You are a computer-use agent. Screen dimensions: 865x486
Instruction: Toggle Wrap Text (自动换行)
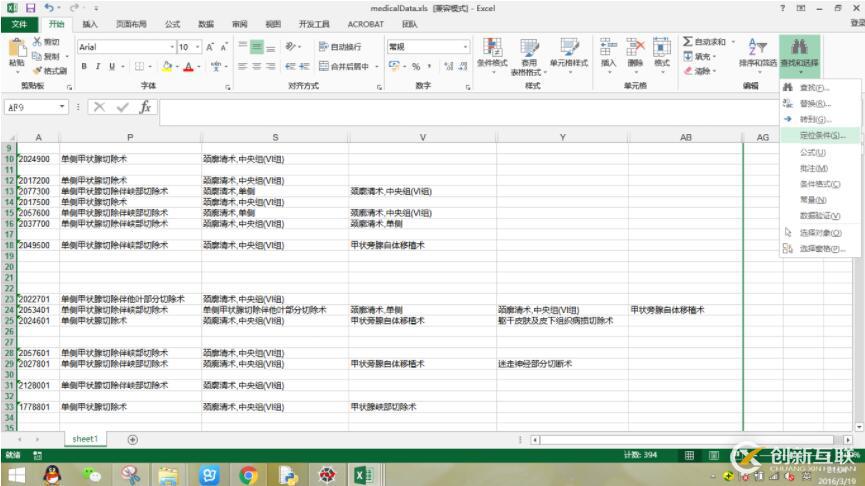pyautogui.click(x=340, y=47)
